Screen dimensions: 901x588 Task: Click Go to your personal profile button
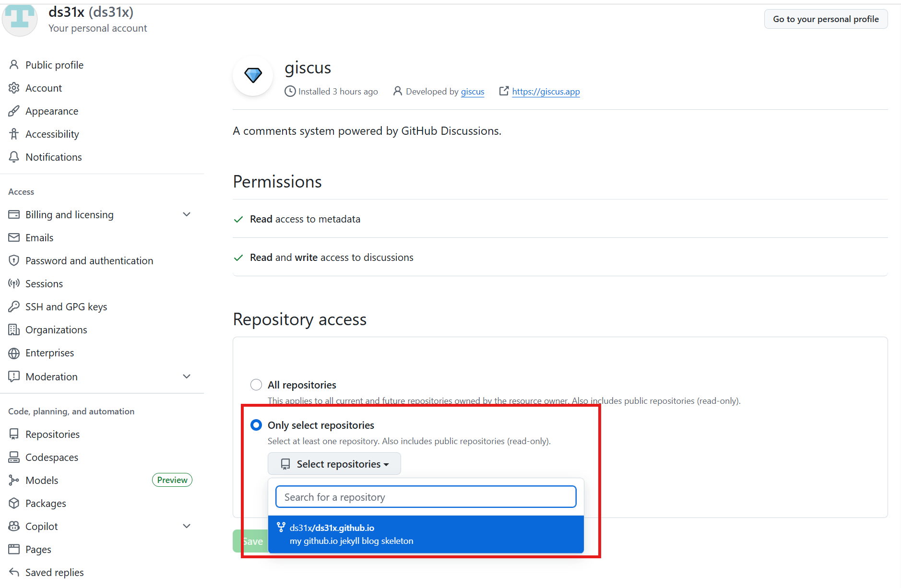826,19
